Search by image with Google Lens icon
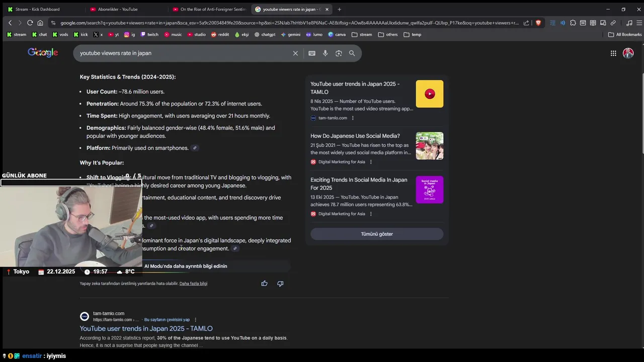 click(339, 53)
